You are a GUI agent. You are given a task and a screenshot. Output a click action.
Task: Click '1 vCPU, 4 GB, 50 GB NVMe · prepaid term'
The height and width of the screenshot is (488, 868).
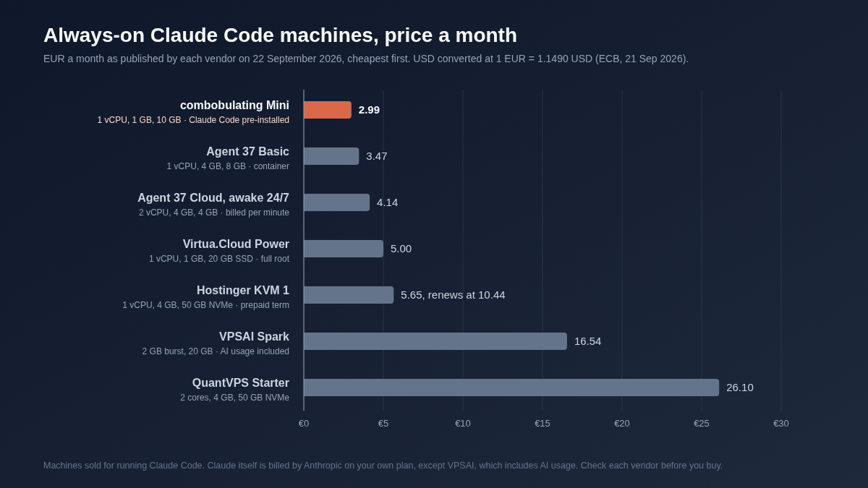pos(206,305)
